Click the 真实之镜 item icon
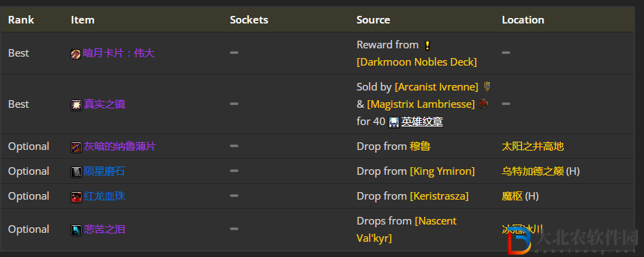 tap(76, 105)
